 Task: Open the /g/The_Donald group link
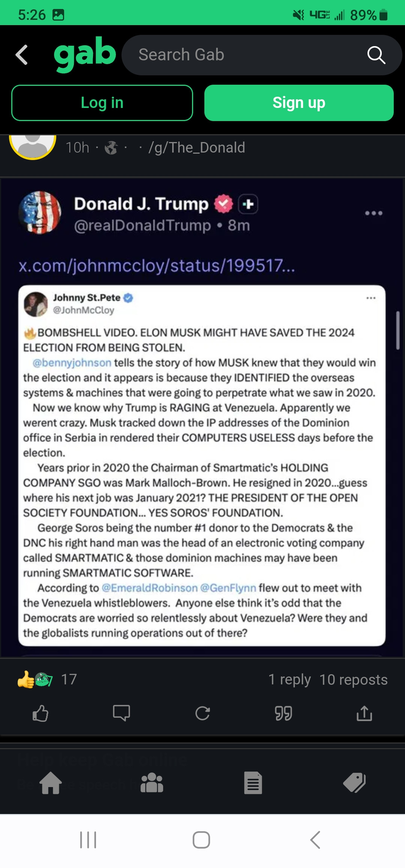tap(197, 148)
